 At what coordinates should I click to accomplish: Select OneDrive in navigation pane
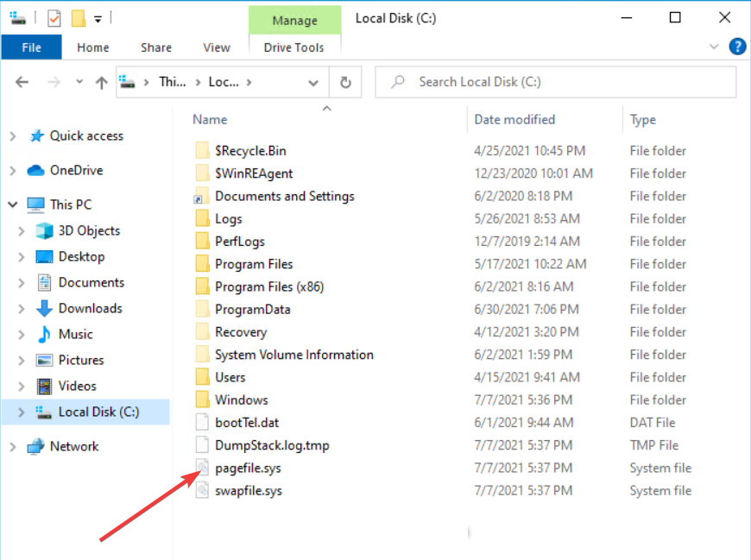point(77,170)
